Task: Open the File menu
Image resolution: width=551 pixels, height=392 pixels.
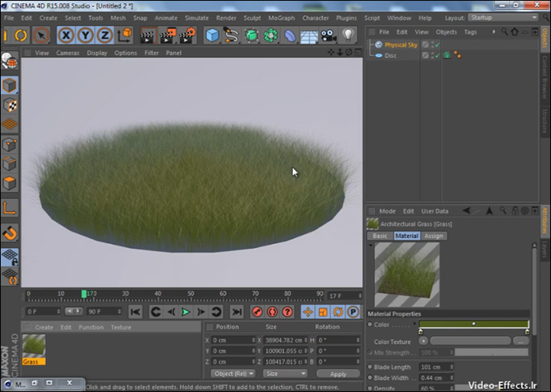Action: click(x=8, y=18)
